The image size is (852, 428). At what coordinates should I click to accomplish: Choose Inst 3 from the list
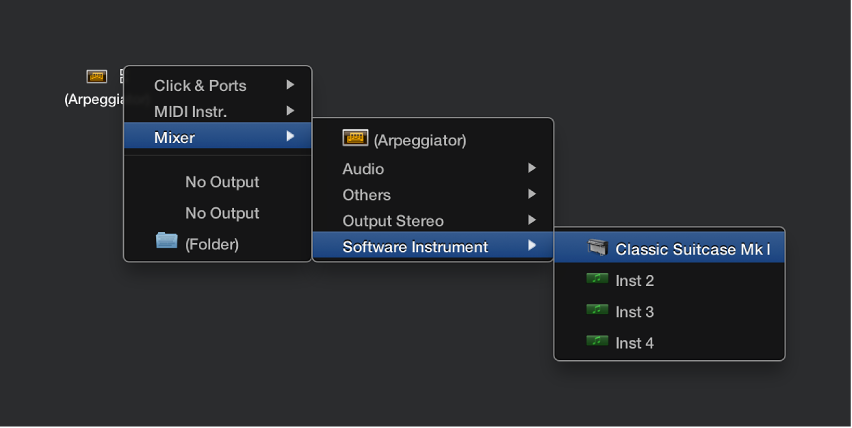669,312
